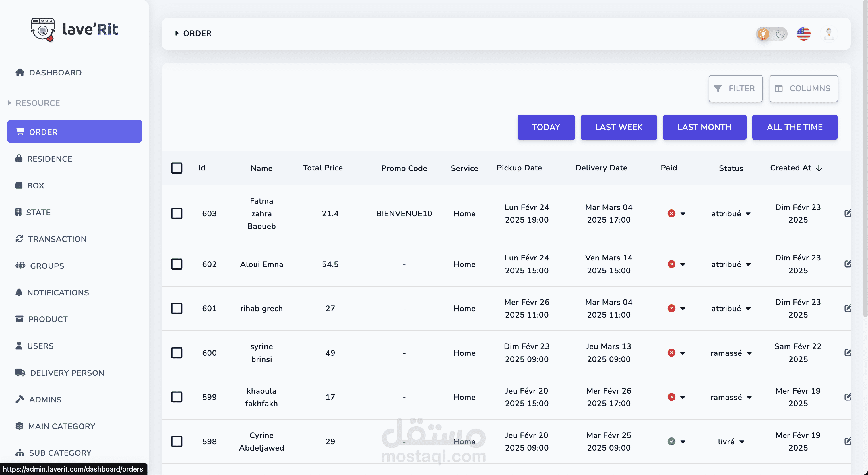Click the LAST WEEK filter button
The height and width of the screenshot is (475, 868).
(619, 127)
